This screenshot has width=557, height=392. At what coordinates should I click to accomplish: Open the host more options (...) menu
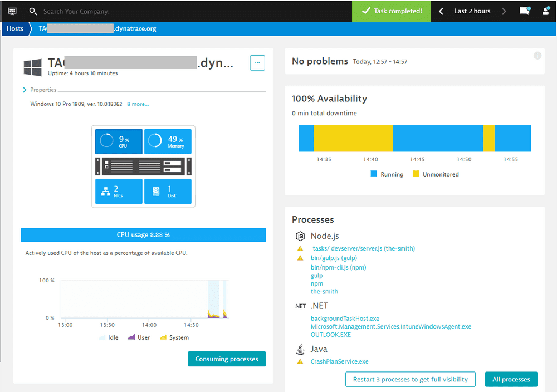(257, 63)
